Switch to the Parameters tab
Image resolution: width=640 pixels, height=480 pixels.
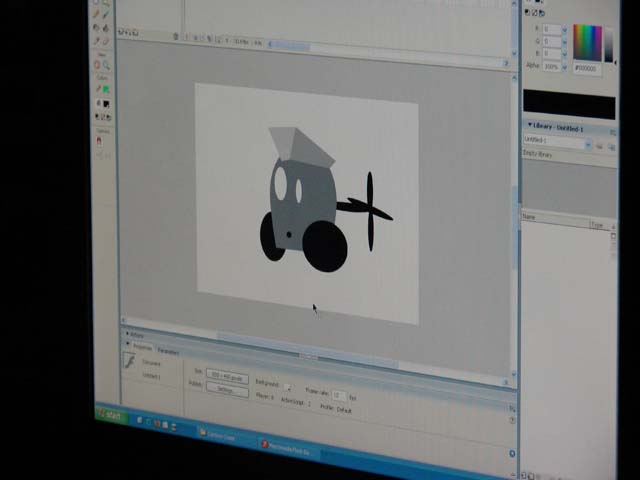coord(168,351)
